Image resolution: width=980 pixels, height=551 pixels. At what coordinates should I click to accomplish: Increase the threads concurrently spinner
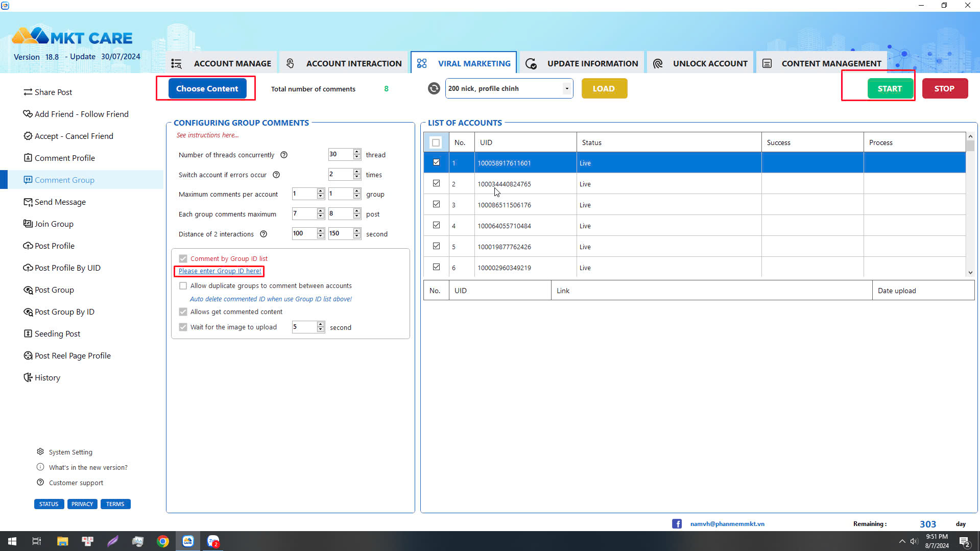tap(357, 152)
